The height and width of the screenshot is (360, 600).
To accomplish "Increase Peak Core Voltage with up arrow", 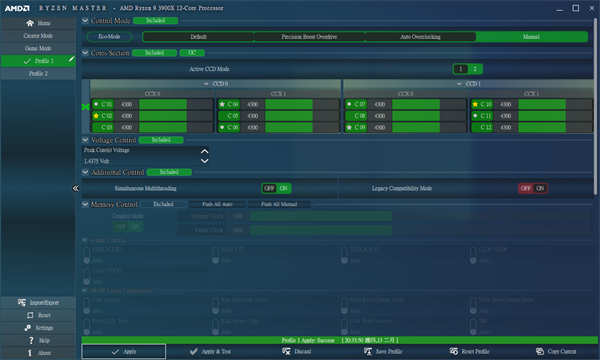I will click(x=205, y=151).
